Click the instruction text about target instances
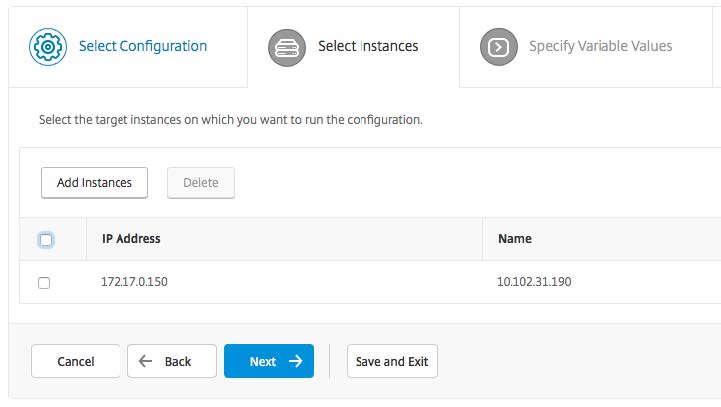 tap(230, 120)
